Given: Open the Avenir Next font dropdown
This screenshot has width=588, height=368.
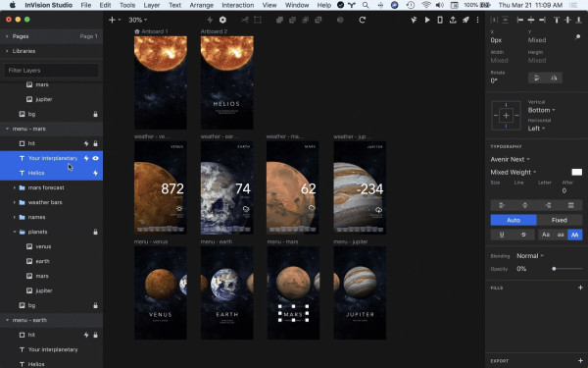Looking at the screenshot, I should (x=510, y=159).
